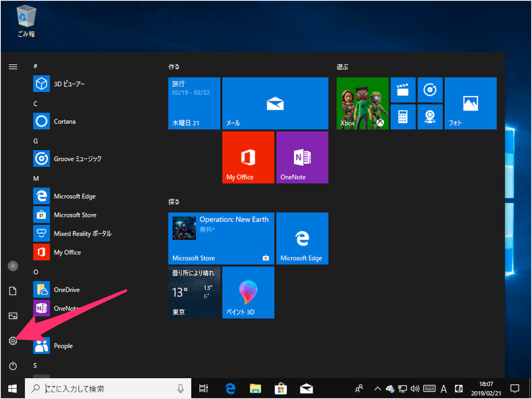The height and width of the screenshot is (399, 532).
Task: Click the touch keyboard tray icon
Action: coord(429,389)
